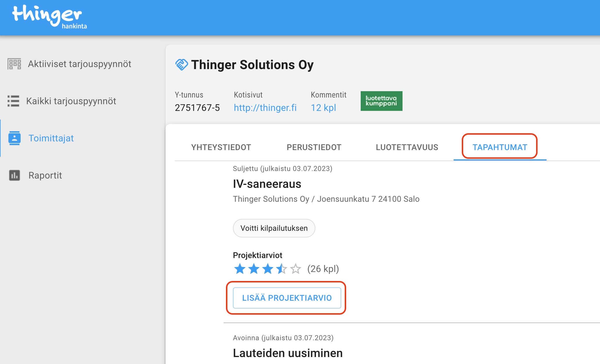Click the first blue rating star
This screenshot has width=600, height=364.
coord(240,269)
